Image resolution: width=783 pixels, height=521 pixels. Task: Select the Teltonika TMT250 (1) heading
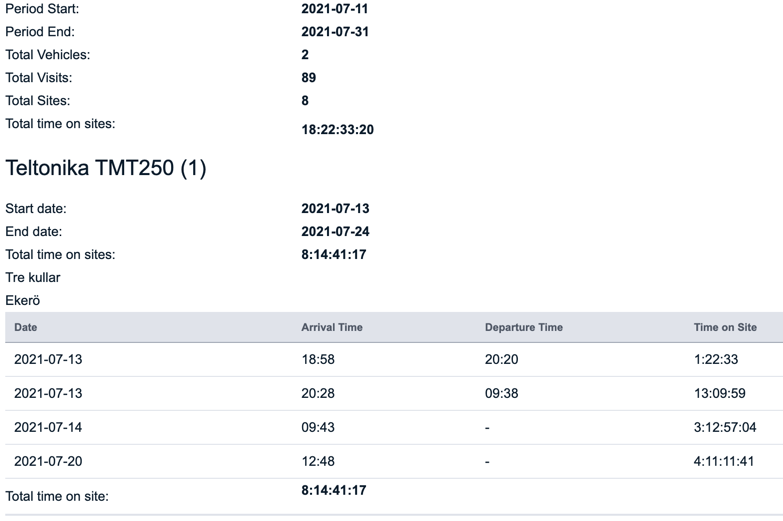pyautogui.click(x=106, y=168)
